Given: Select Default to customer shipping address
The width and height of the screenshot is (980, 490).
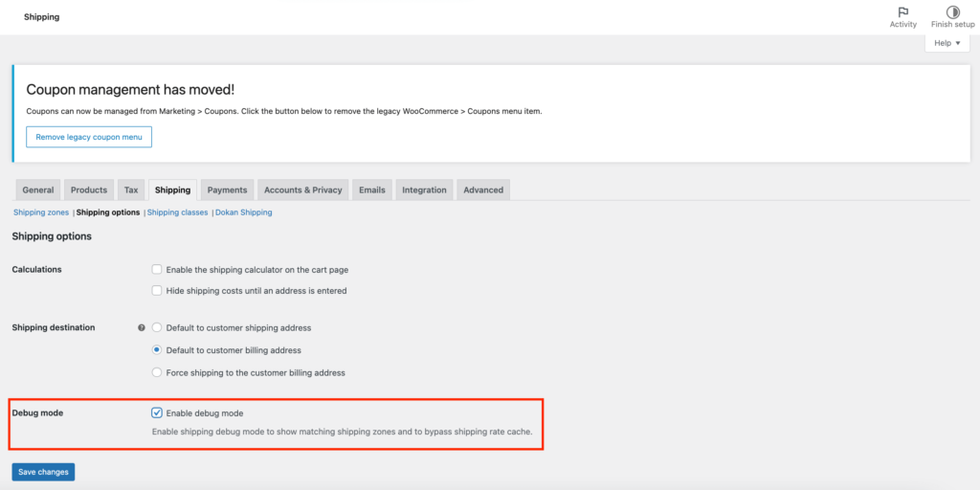Looking at the screenshot, I should pyautogui.click(x=157, y=327).
